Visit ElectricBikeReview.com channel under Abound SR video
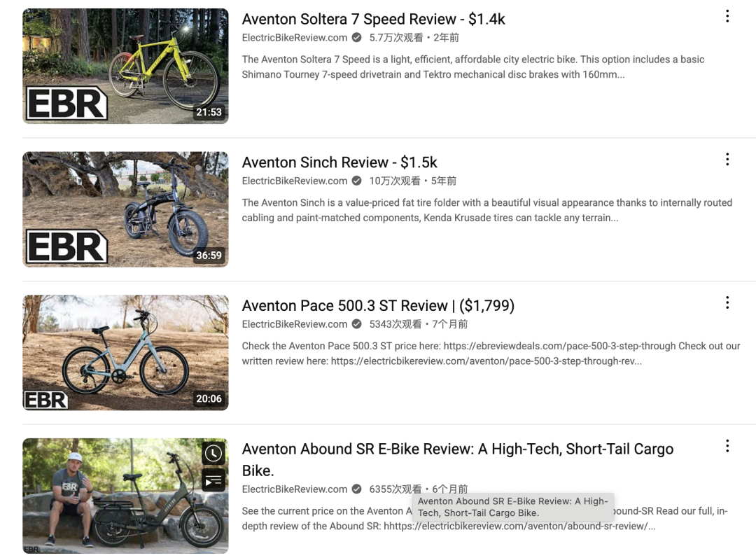This screenshot has height=558, width=756. click(295, 489)
